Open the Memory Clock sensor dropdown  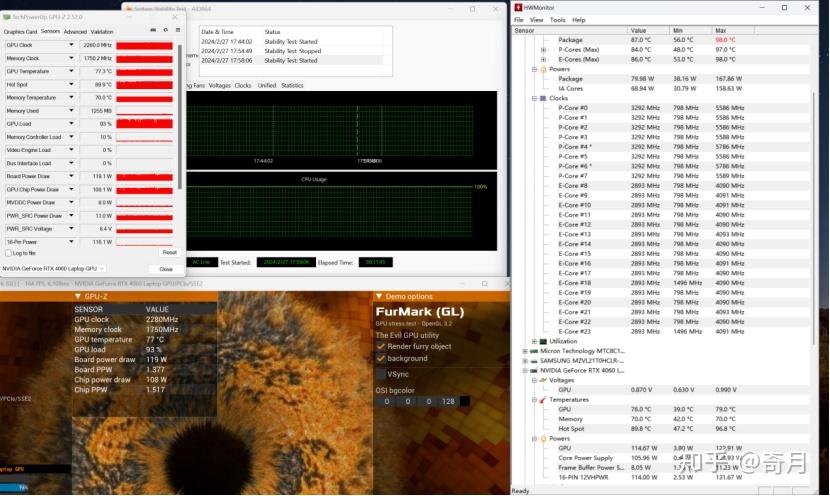[71, 58]
